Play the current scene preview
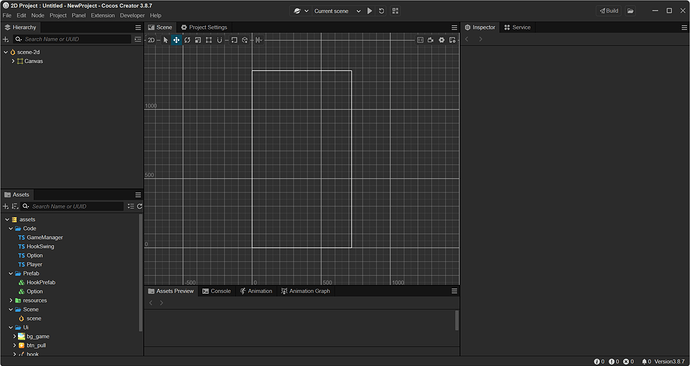The height and width of the screenshot is (366, 690). click(x=370, y=11)
